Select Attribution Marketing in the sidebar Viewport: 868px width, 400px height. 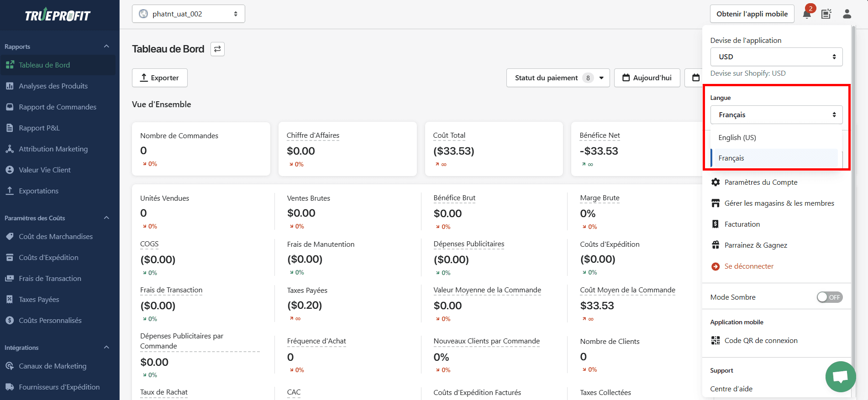[x=53, y=149]
